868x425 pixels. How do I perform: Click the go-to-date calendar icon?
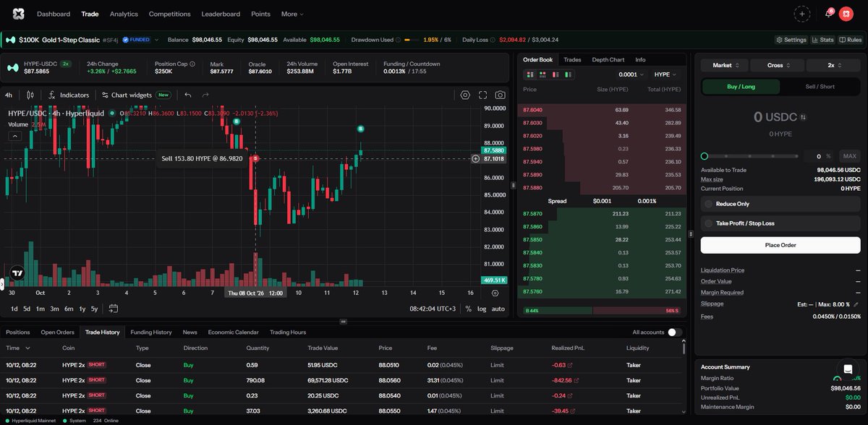click(x=114, y=309)
